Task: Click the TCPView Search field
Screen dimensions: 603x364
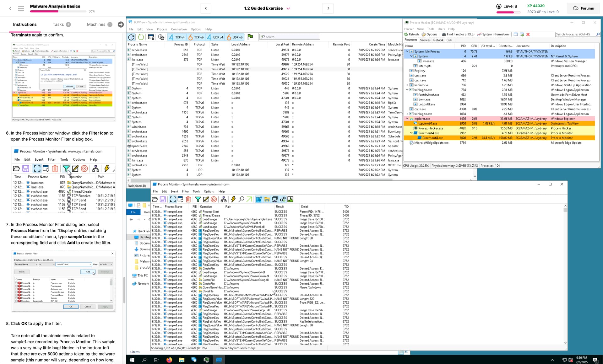Action: (x=290, y=37)
